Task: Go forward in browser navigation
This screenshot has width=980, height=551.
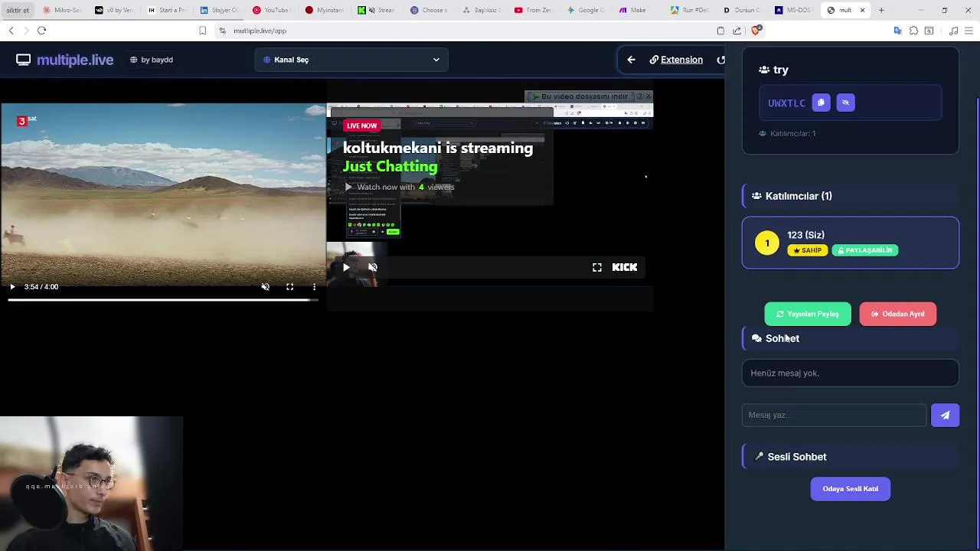Action: click(25, 31)
